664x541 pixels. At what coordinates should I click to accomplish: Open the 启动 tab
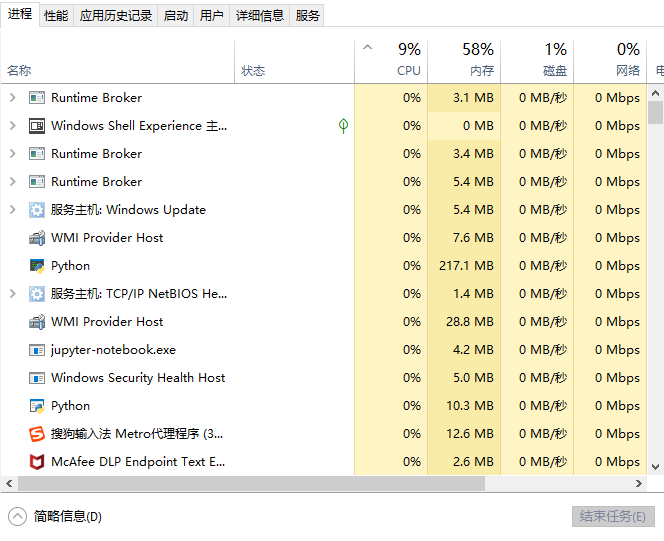(176, 16)
